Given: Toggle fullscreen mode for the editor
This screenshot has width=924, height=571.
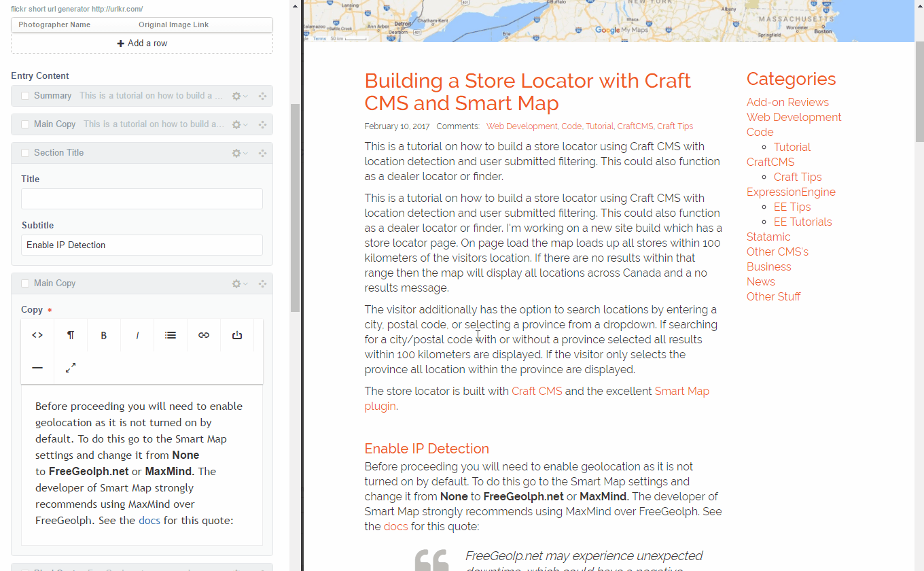Looking at the screenshot, I should pos(71,368).
